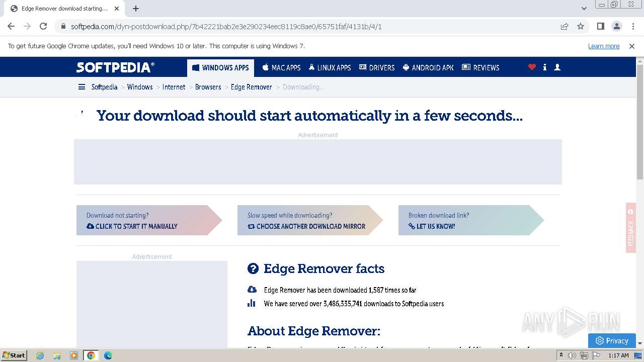Choose another download mirror
644x362 pixels.
[310, 220]
